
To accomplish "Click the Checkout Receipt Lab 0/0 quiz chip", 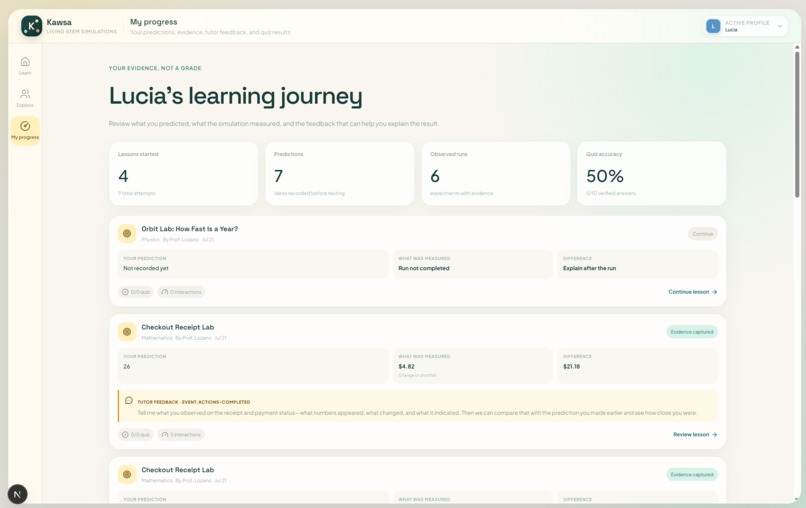I will point(136,434).
